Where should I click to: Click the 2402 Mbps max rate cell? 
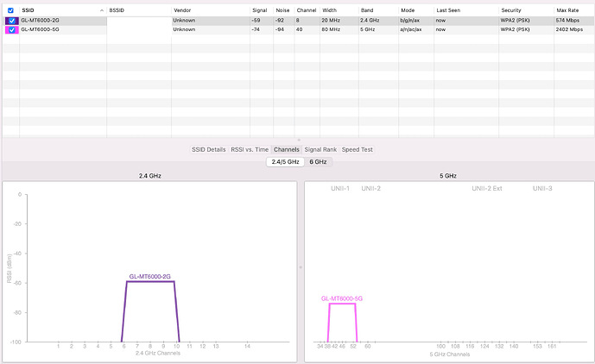pos(569,29)
